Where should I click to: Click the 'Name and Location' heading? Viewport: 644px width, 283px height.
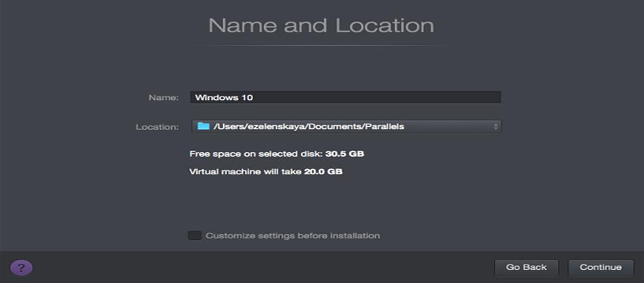click(321, 26)
